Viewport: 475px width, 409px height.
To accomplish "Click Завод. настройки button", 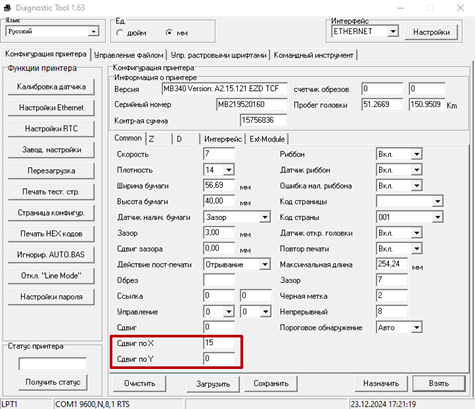I will point(51,150).
